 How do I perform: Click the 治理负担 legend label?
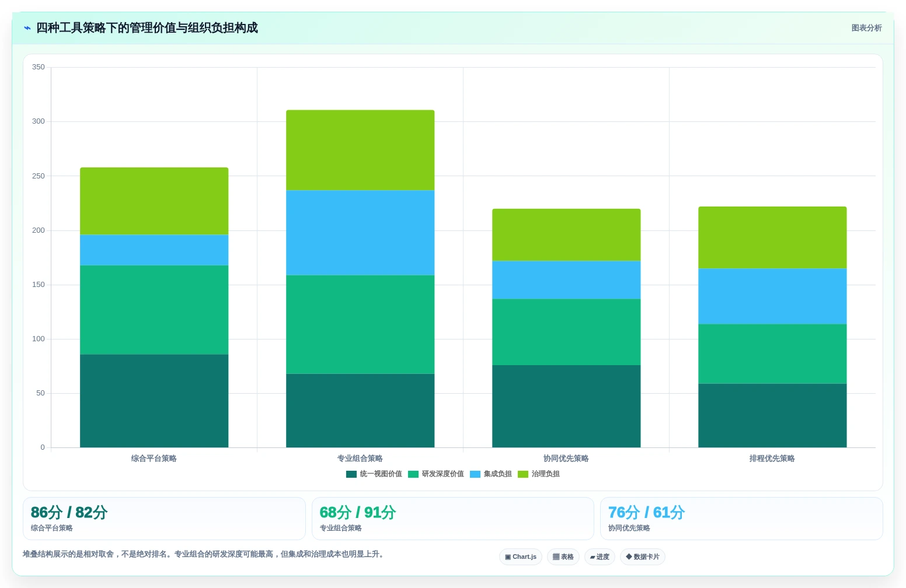point(546,474)
